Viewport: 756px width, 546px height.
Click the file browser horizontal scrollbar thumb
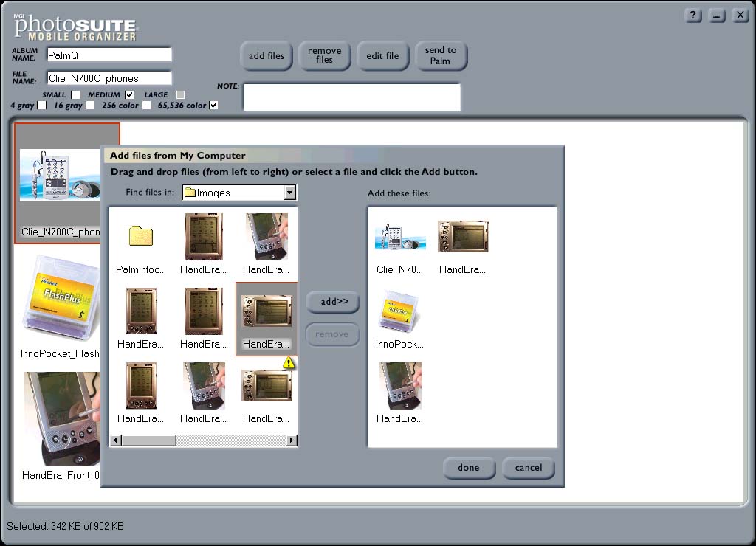coord(149,440)
